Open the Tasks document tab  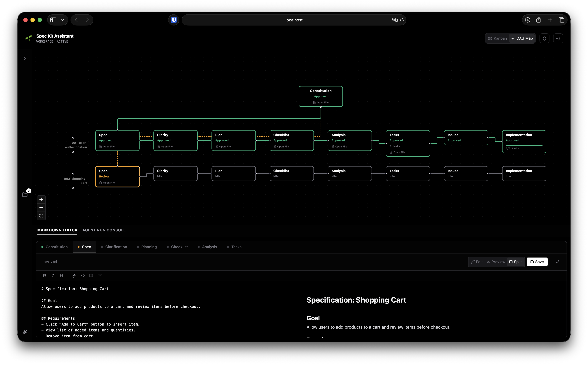click(234, 247)
